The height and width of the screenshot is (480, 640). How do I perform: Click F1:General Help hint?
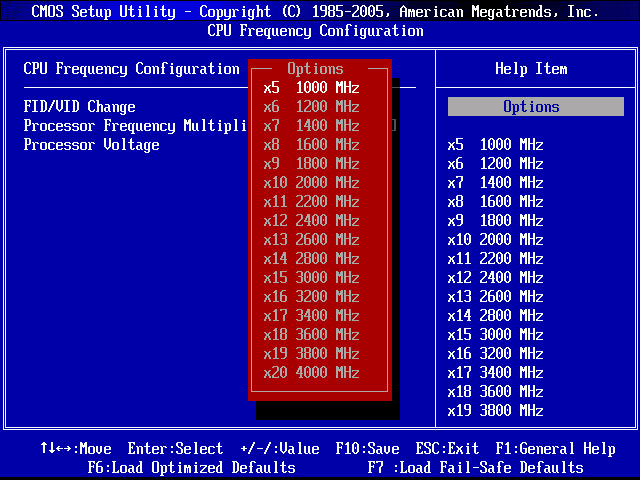point(555,449)
